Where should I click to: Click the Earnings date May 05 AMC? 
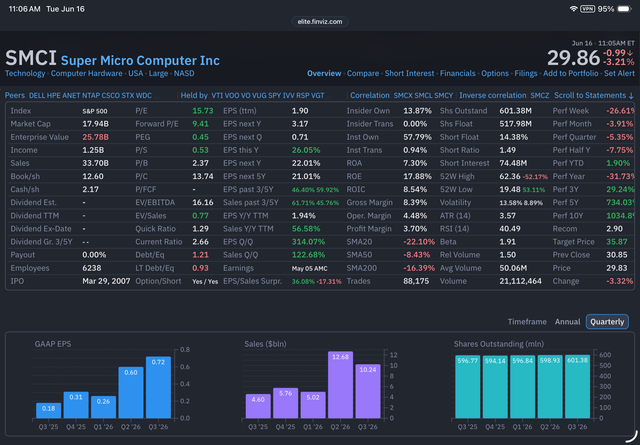click(309, 268)
